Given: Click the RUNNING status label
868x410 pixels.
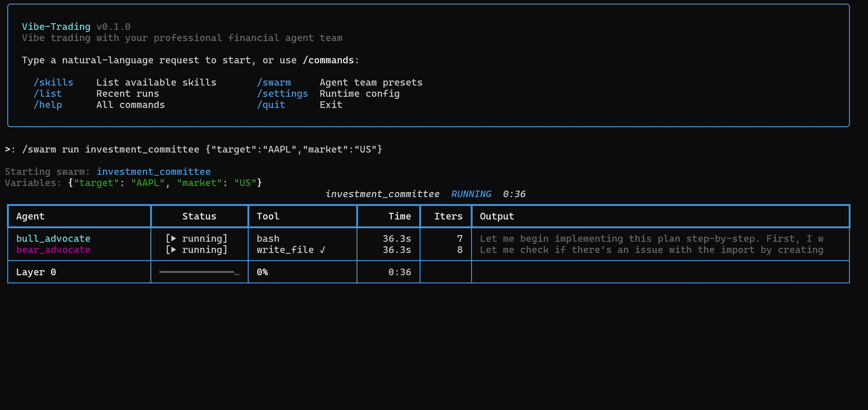Looking at the screenshot, I should click(x=471, y=194).
